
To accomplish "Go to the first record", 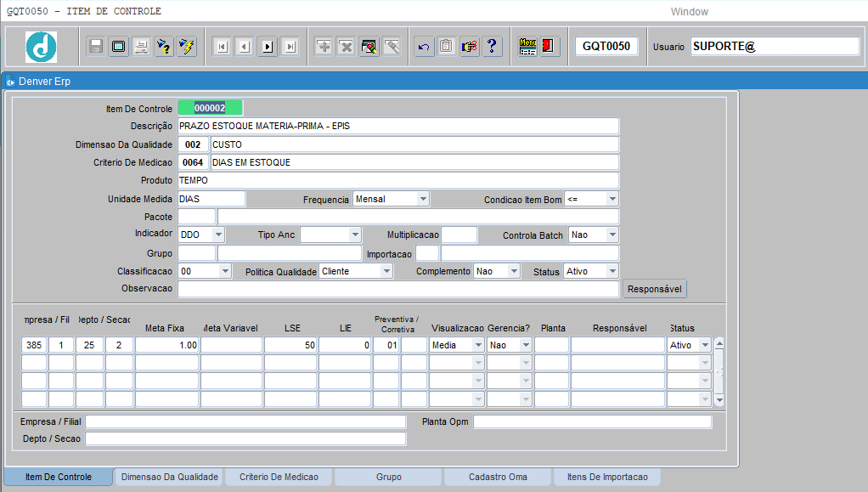I will [222, 47].
